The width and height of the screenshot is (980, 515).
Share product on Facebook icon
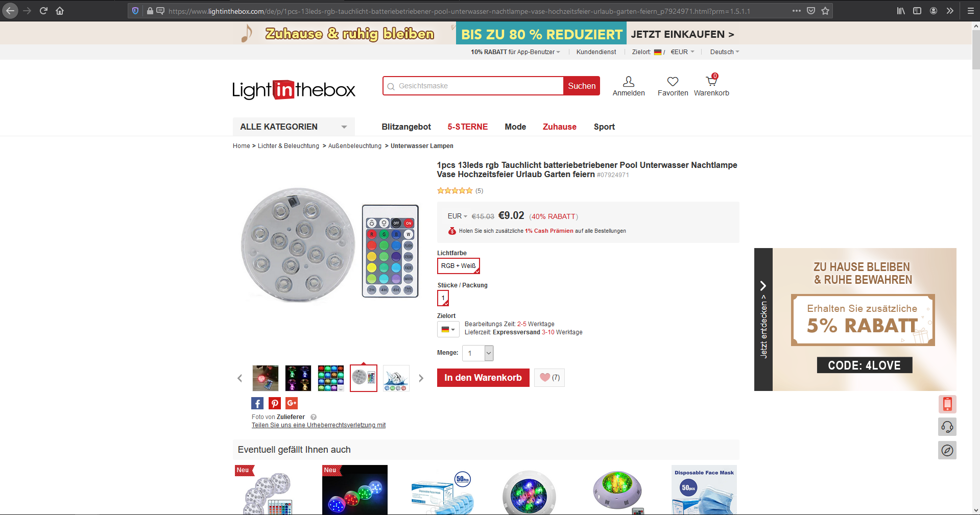tap(257, 403)
